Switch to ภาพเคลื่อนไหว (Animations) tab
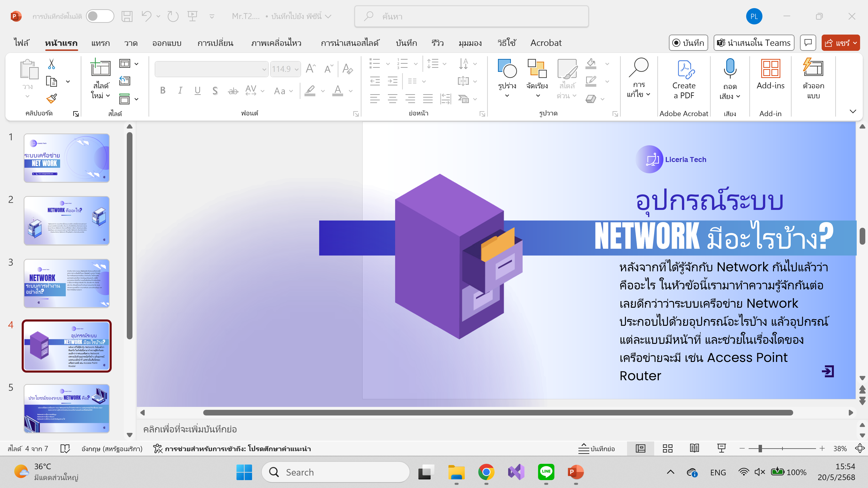 click(x=276, y=43)
